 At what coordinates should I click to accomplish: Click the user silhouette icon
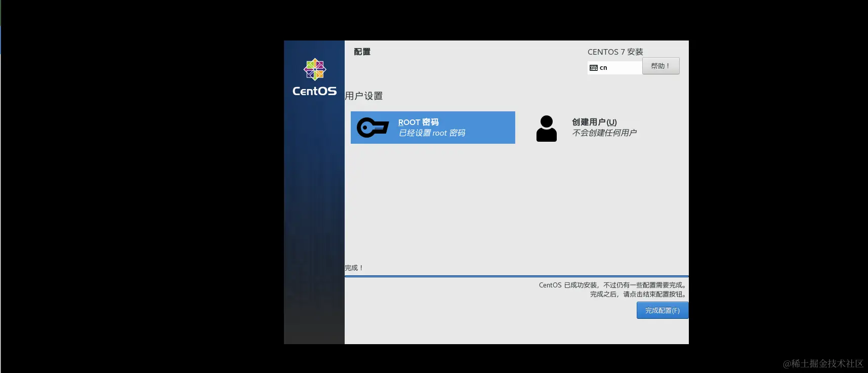click(x=547, y=129)
